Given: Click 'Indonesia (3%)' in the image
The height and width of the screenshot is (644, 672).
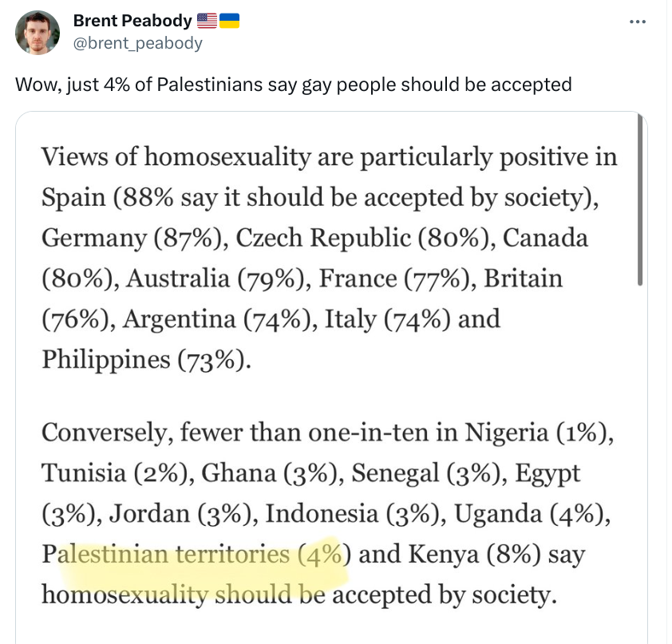Looking at the screenshot, I should pos(353,514).
